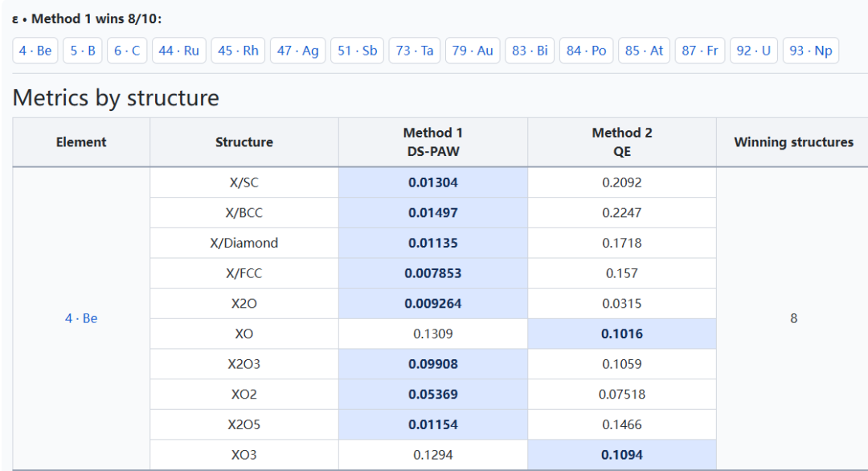Select the XO2 structure cell

tap(244, 394)
